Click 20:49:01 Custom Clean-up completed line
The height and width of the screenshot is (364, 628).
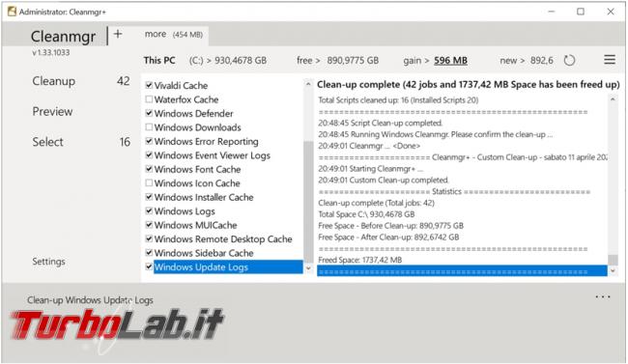click(x=384, y=180)
